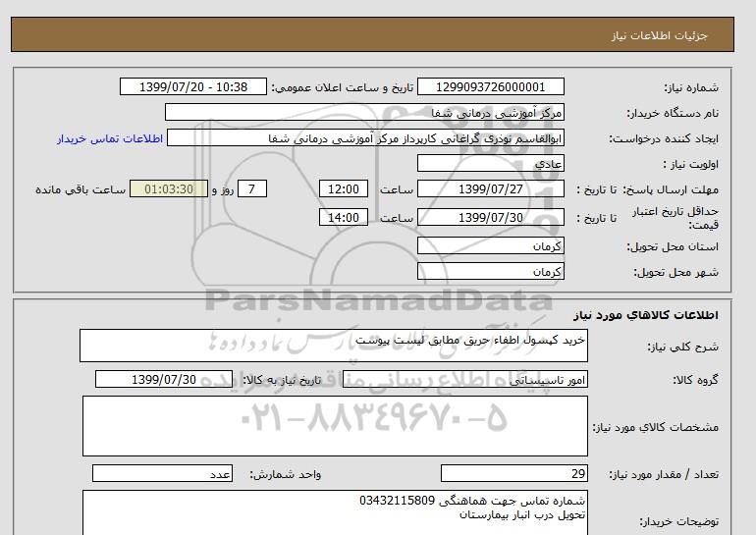Select the شماره نیاز field 1299093726000001

[x=490, y=86]
